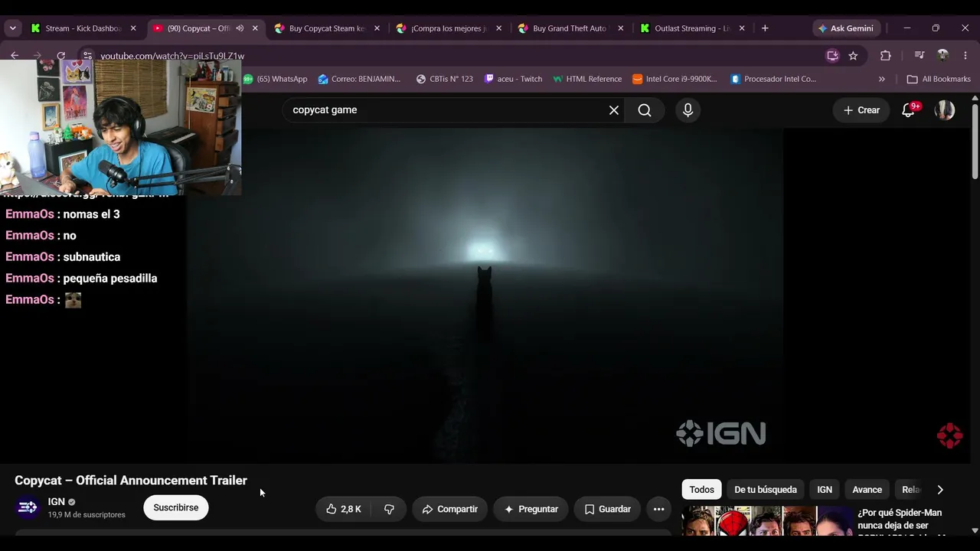Open the IGN channel name link
980x551 pixels.
pos(56,502)
